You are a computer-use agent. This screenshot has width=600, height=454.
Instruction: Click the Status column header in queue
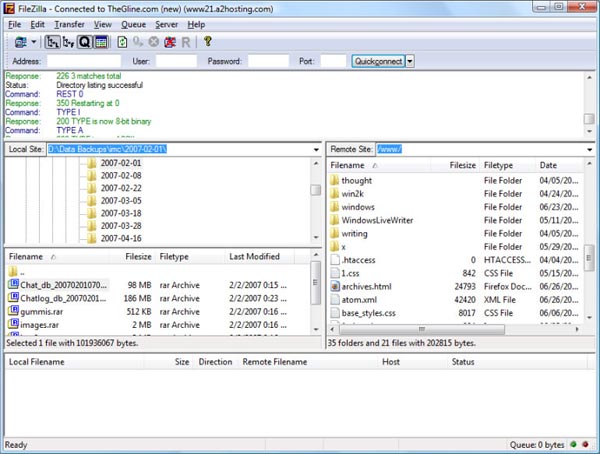[x=463, y=362]
